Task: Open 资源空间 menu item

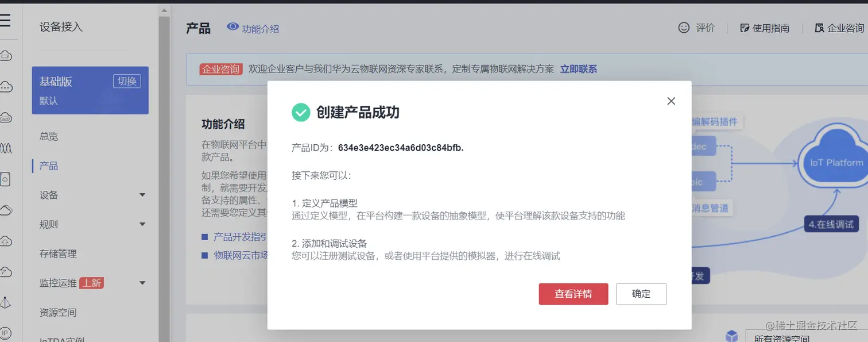Action: click(x=58, y=312)
